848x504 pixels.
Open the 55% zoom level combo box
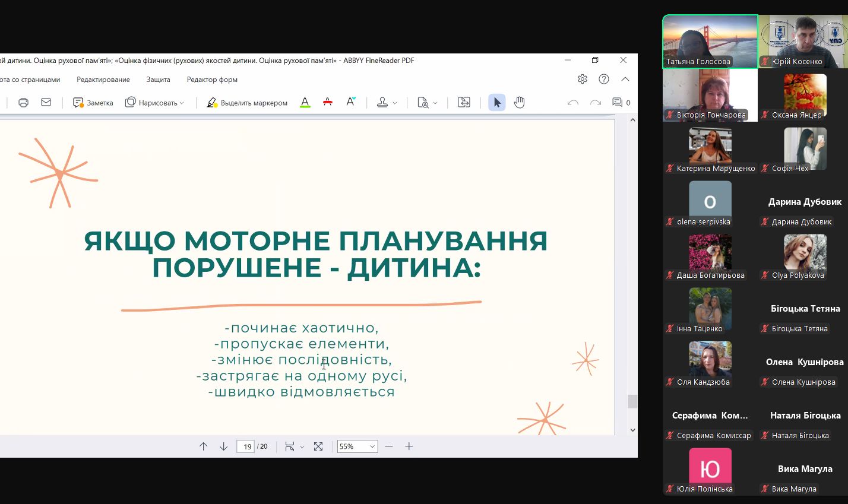[357, 446]
